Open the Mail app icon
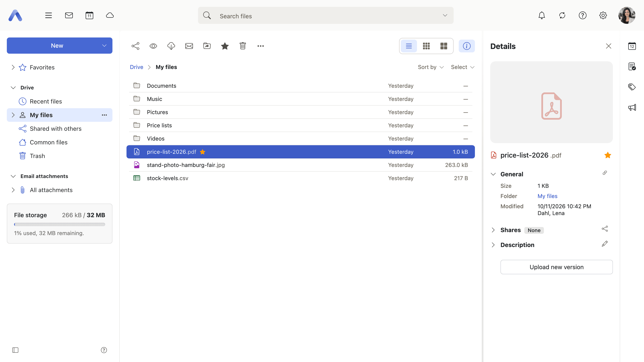 [69, 16]
